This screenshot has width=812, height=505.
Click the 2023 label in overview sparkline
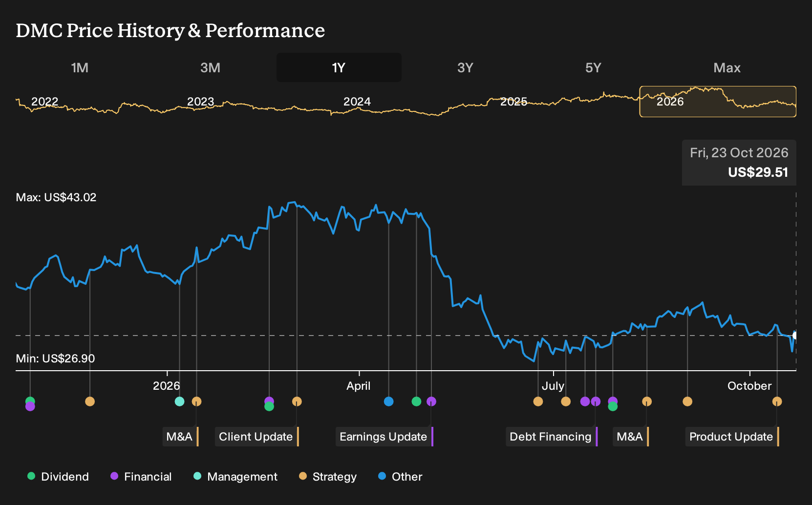[x=201, y=102]
